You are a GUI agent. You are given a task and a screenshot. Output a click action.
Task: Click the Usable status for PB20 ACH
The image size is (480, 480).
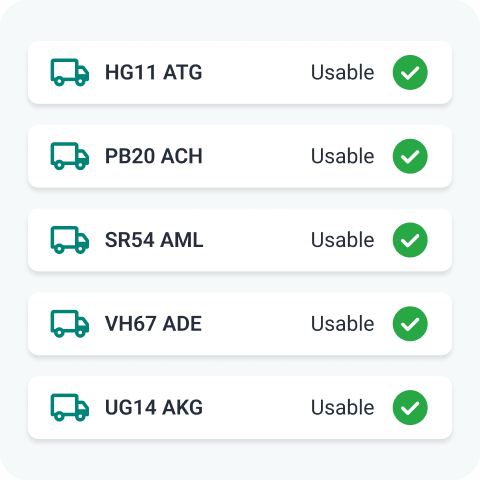[x=343, y=156]
